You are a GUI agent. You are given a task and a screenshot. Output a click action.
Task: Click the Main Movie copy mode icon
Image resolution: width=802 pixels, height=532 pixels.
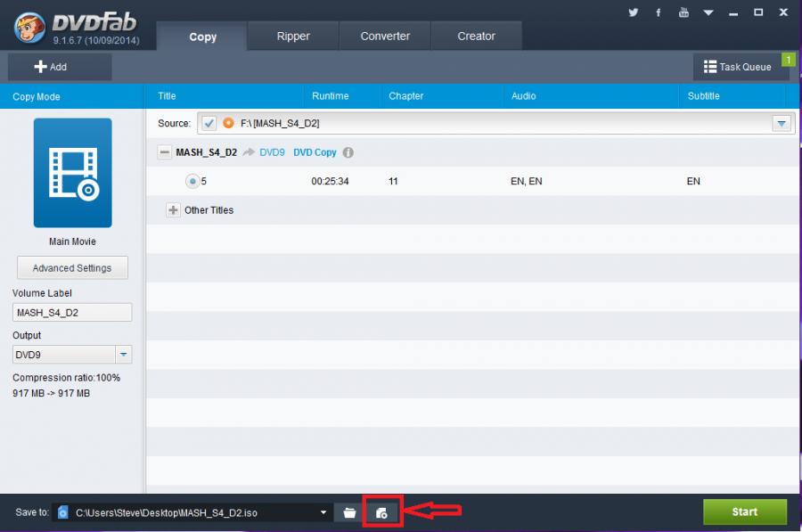73,173
